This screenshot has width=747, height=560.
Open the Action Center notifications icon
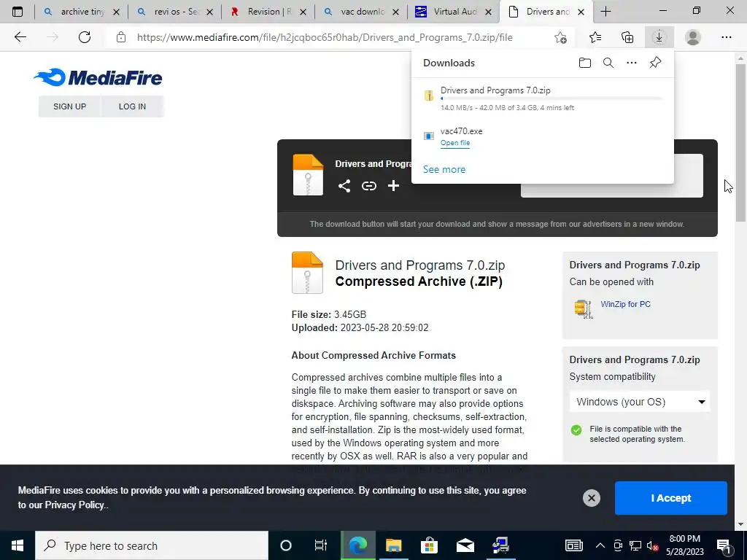(724, 546)
